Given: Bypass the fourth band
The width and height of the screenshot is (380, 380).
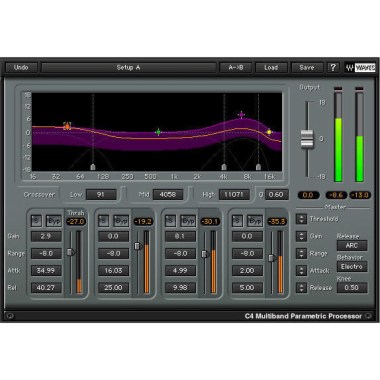Looking at the screenshot, I should [255, 221].
